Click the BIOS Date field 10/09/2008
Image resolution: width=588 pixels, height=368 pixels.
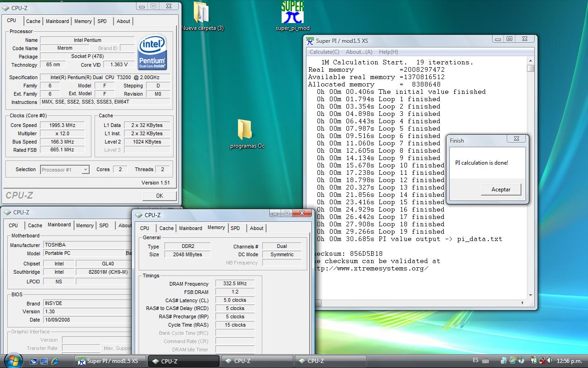coord(88,320)
